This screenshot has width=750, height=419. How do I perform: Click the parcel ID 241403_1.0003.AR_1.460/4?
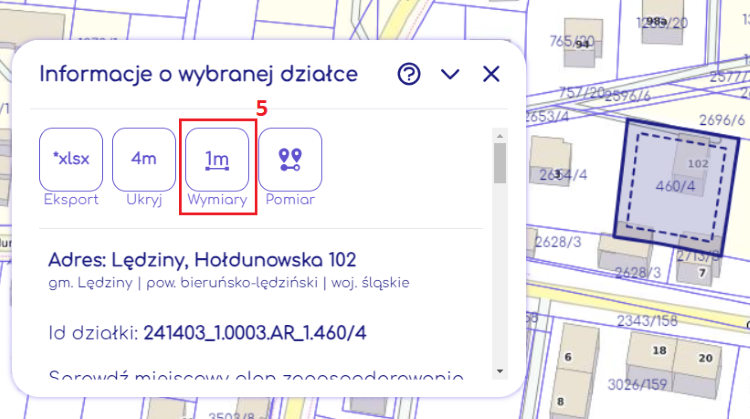(x=255, y=333)
